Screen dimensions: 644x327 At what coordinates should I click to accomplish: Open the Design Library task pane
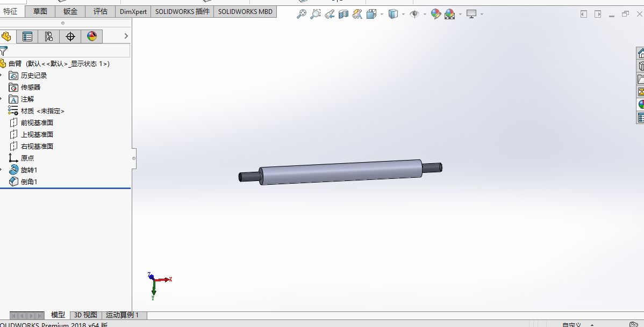(x=640, y=66)
